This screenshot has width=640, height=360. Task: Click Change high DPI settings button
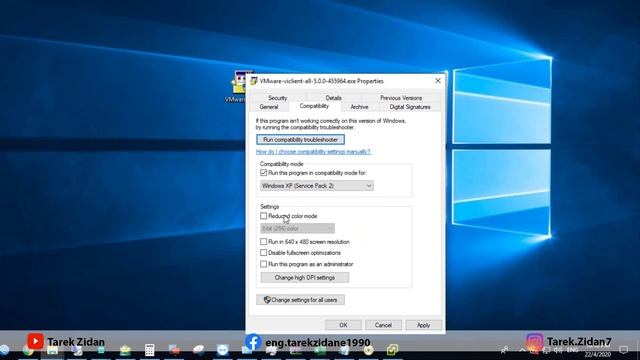click(304, 278)
